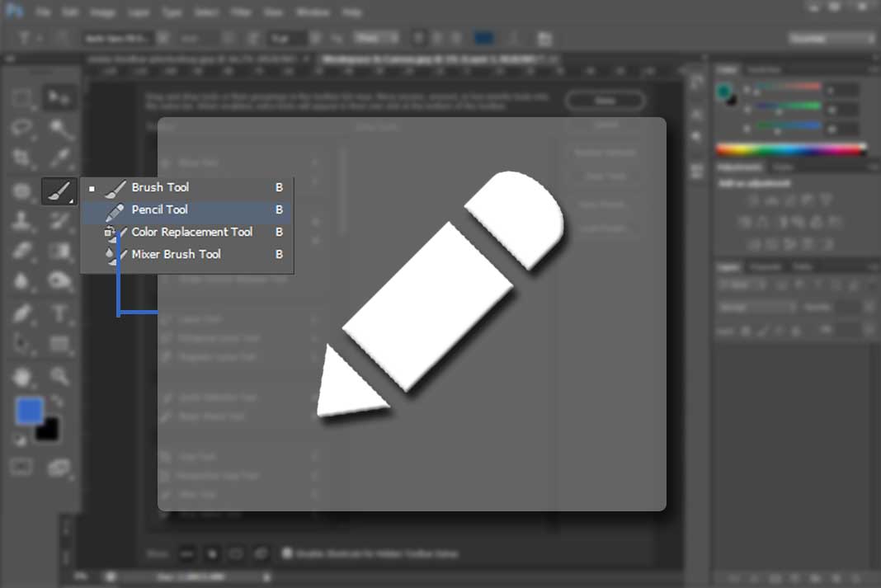Select the Spot Healing Brush tool

[x=22, y=191]
